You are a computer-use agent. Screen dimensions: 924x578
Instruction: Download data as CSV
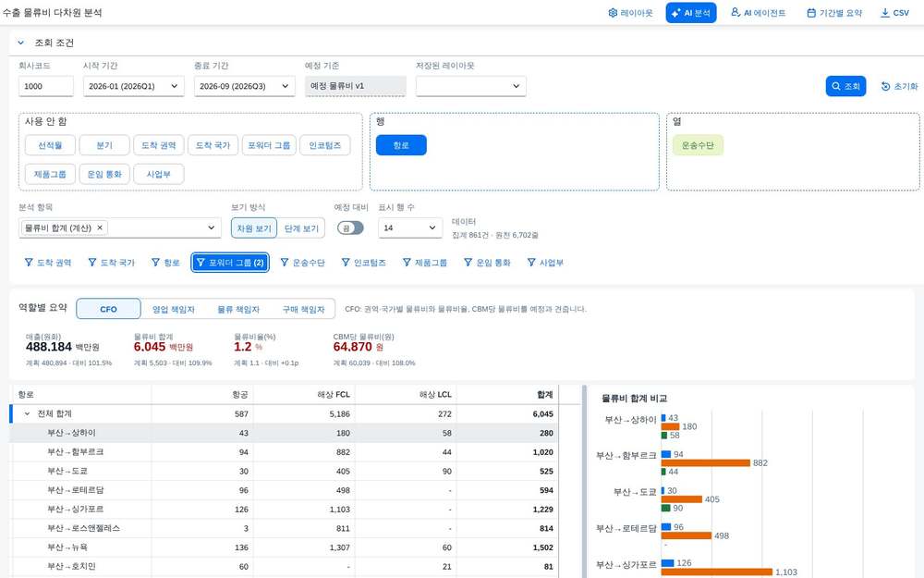[x=894, y=13]
